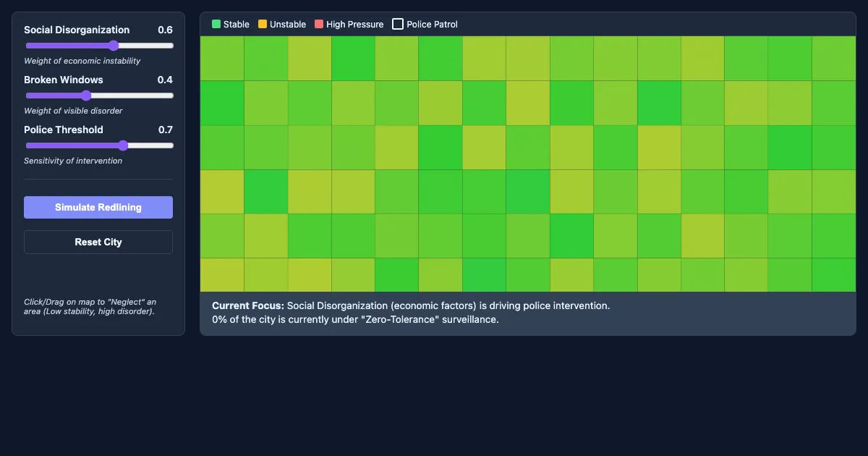
Task: Click the Current Focus status text
Action: [411, 305]
